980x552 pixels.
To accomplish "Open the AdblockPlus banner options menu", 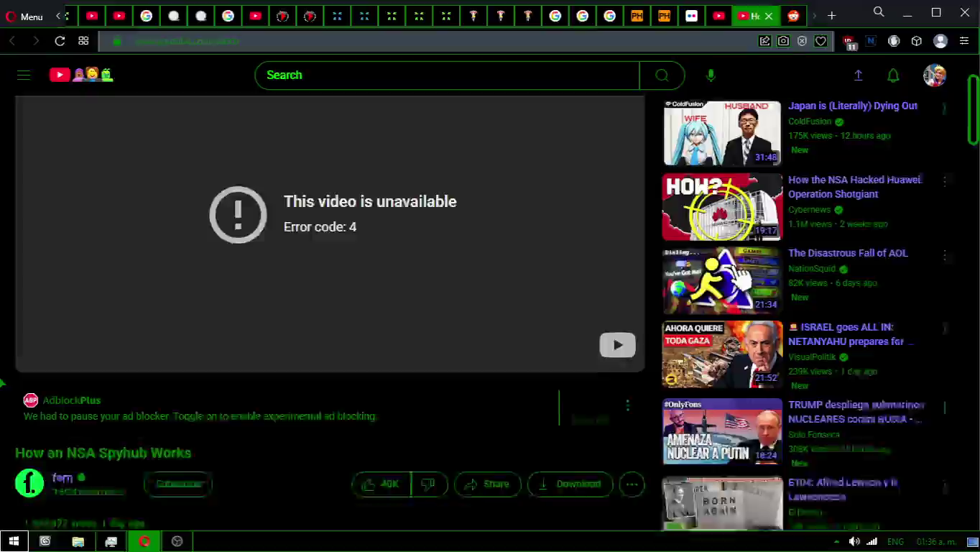I will tap(627, 405).
